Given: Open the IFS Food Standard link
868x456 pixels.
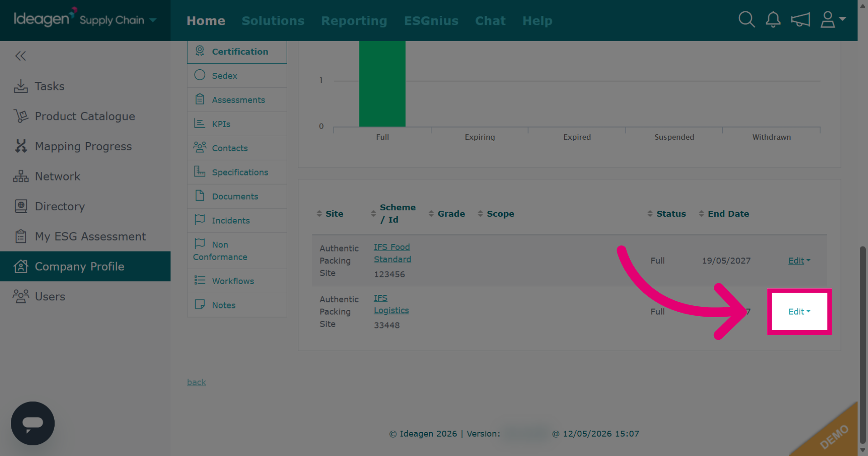Looking at the screenshot, I should (x=392, y=253).
